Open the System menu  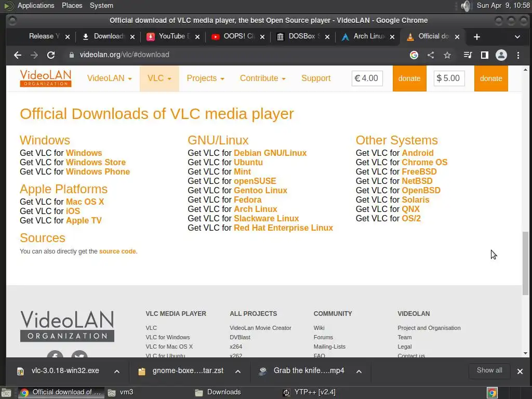coord(101,6)
